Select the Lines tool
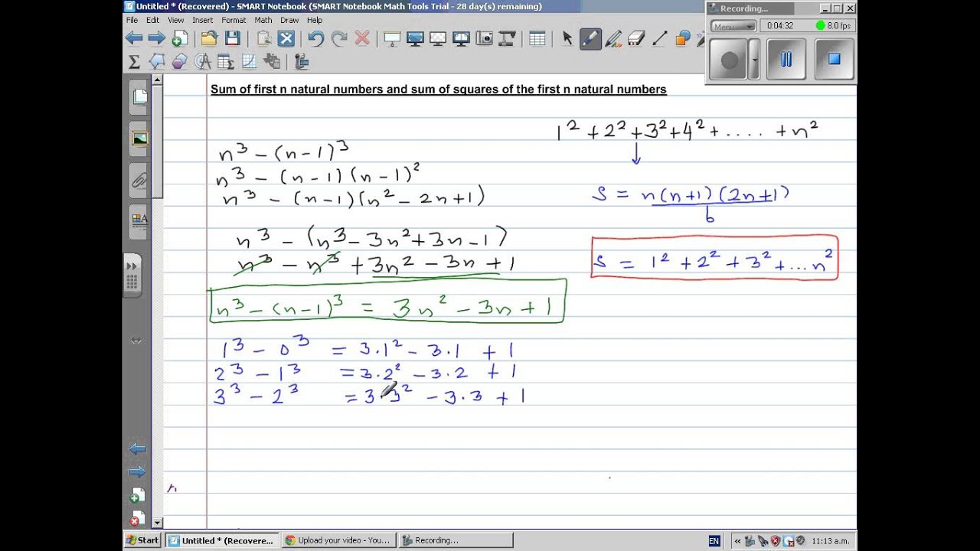 tap(660, 38)
